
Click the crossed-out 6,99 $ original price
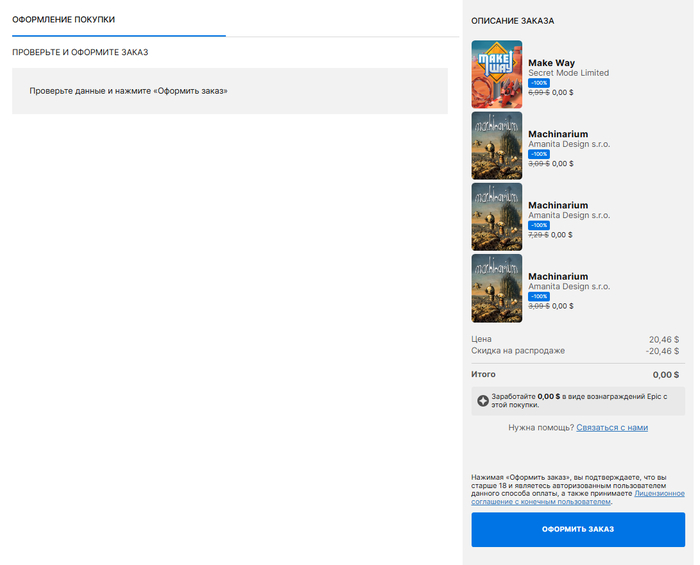click(537, 92)
